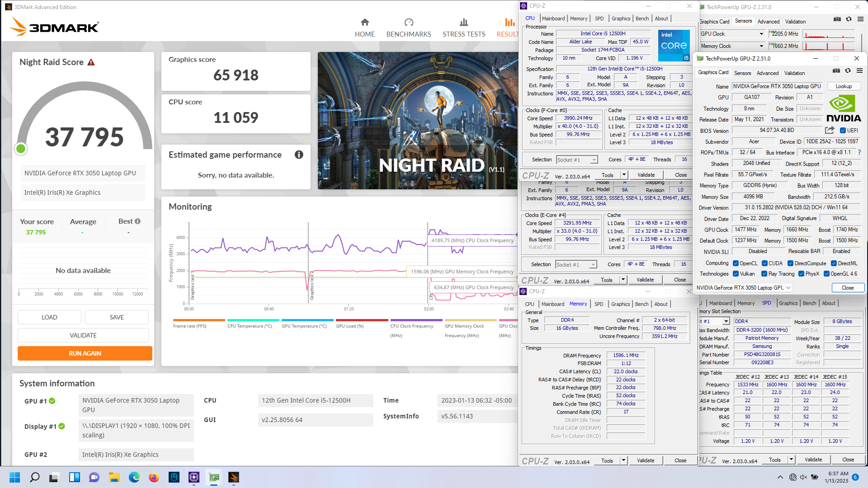868x488 pixels.
Task: Click refresh icon in GPU-Z Sensors window
Action: coord(849,19)
